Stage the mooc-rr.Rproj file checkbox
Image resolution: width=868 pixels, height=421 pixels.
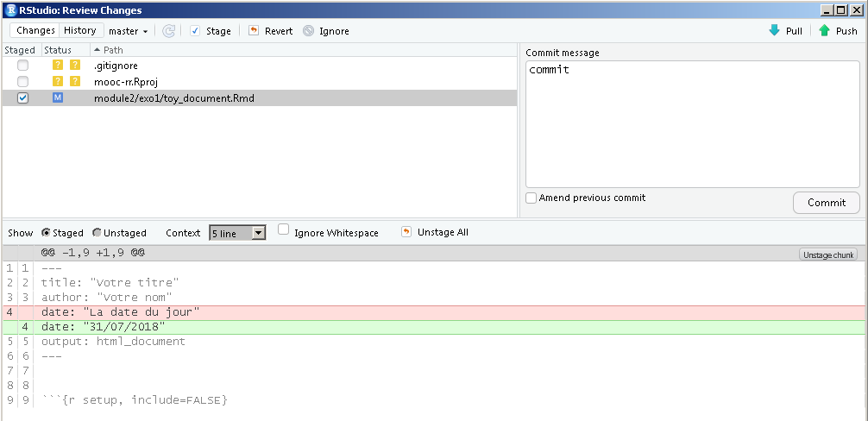(x=22, y=82)
